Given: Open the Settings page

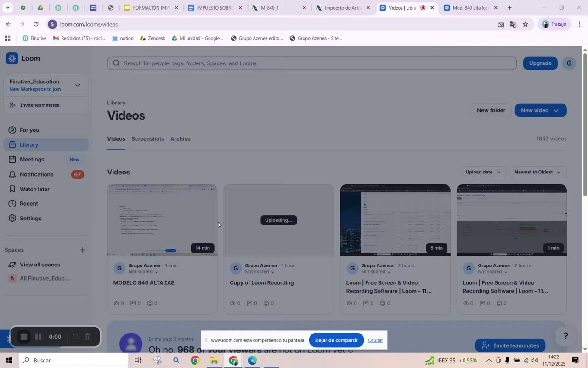Looking at the screenshot, I should [30, 218].
